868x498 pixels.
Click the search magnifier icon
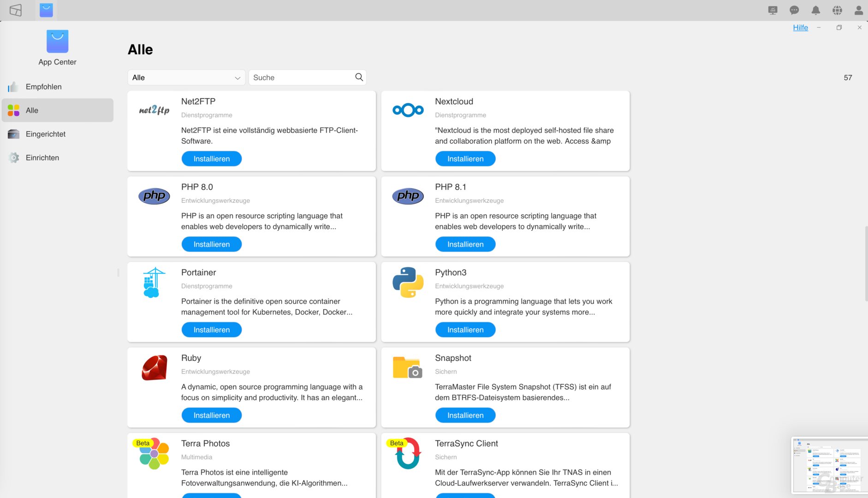tap(359, 77)
